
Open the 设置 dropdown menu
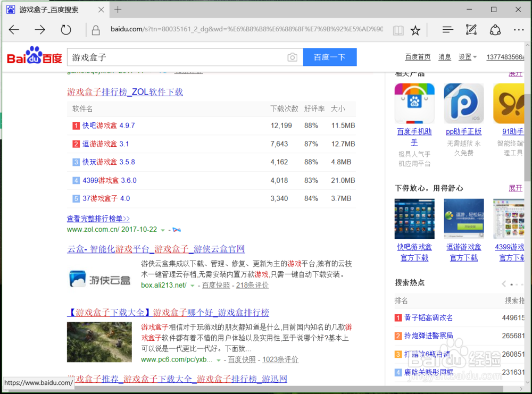tap(468, 57)
